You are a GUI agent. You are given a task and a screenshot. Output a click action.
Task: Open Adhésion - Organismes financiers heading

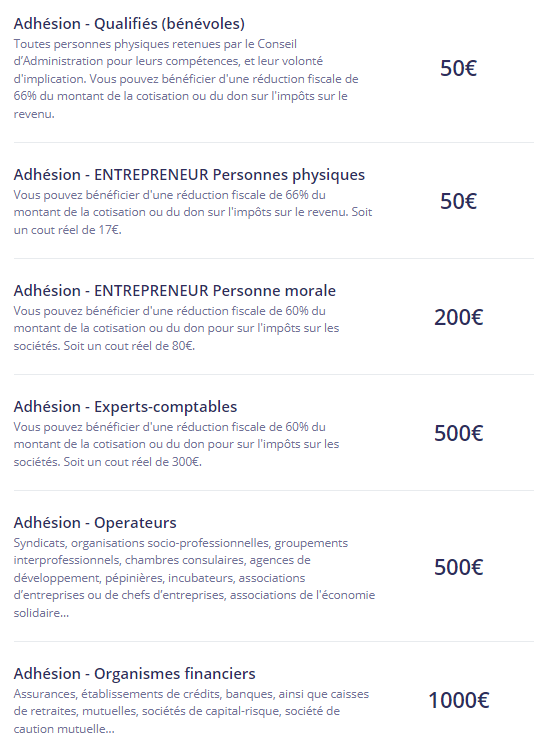coord(134,674)
